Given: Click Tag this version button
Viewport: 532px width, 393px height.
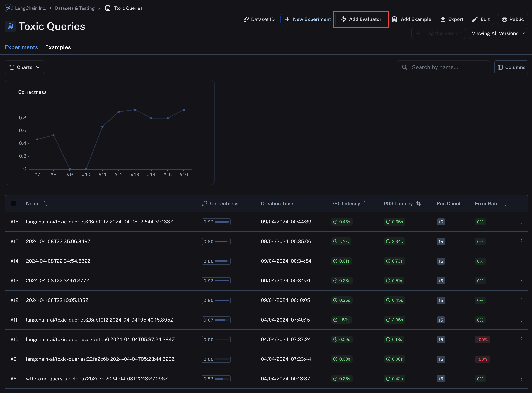Looking at the screenshot, I should 438,33.
